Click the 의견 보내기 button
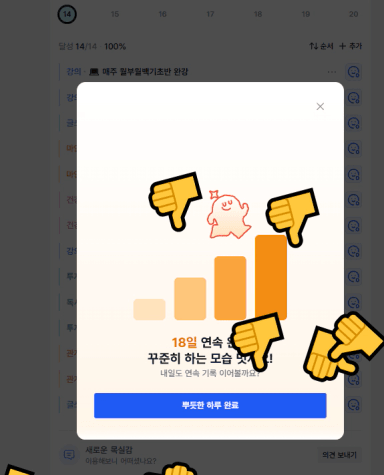This screenshot has height=475, width=384. tap(339, 455)
